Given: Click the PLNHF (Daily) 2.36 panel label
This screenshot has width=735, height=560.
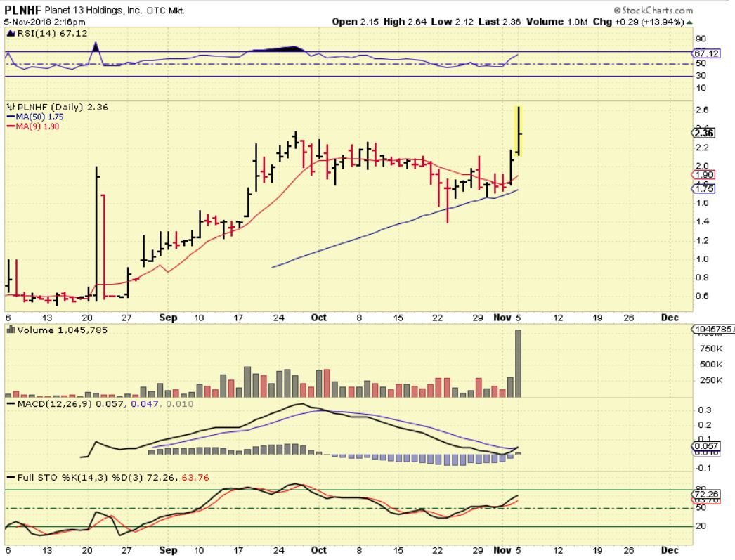Looking at the screenshot, I should click(63, 107).
